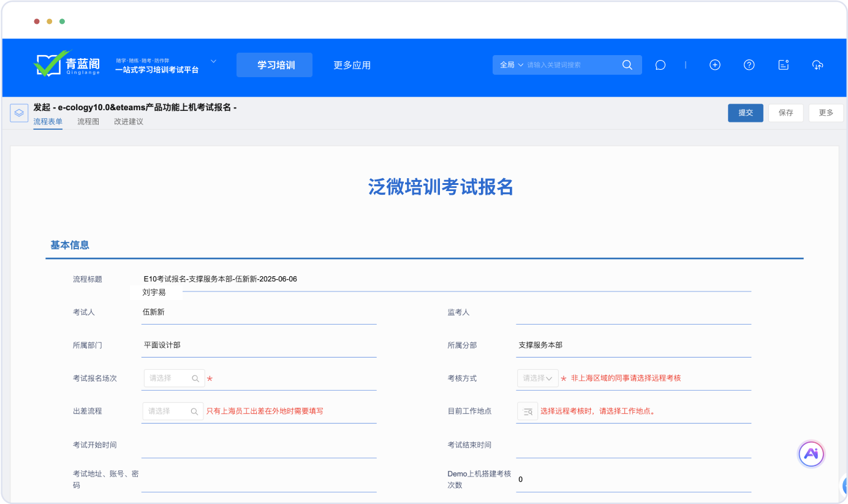Open the 更多应用 menu
Screen dimensions: 848x504
click(352, 65)
